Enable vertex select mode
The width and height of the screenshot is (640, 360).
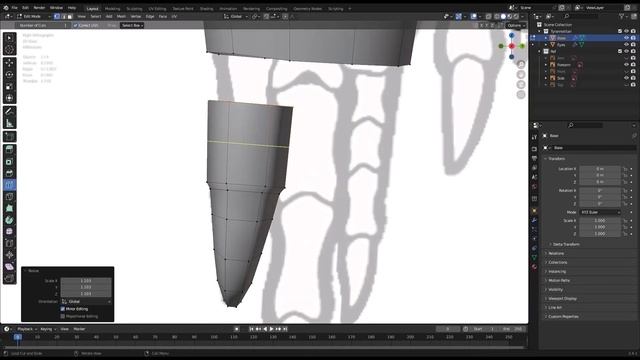pos(57,16)
